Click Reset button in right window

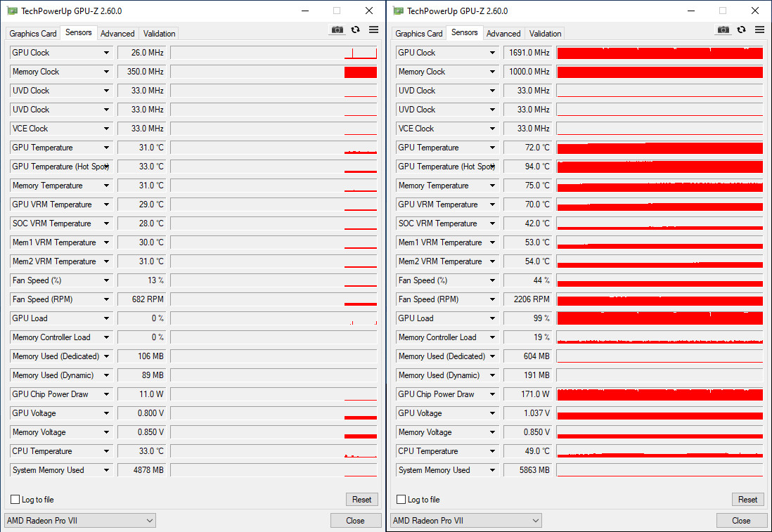click(x=748, y=500)
